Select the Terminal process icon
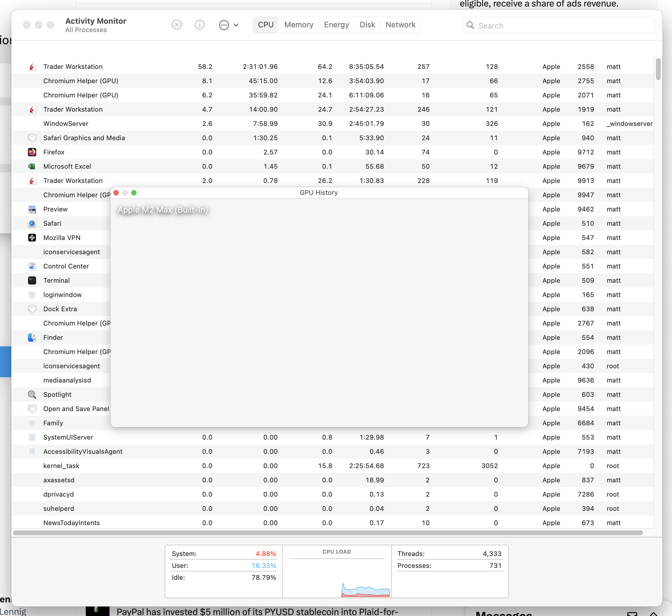 pyautogui.click(x=32, y=280)
